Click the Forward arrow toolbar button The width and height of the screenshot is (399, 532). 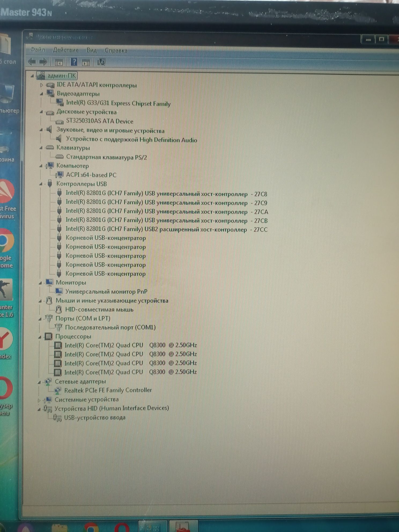point(43,62)
